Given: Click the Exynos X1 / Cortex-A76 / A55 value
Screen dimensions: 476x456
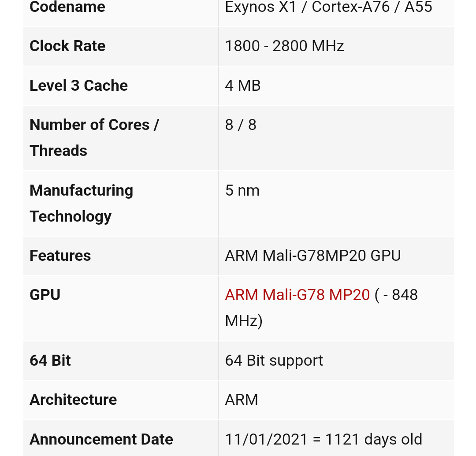Looking at the screenshot, I should pos(328,7).
